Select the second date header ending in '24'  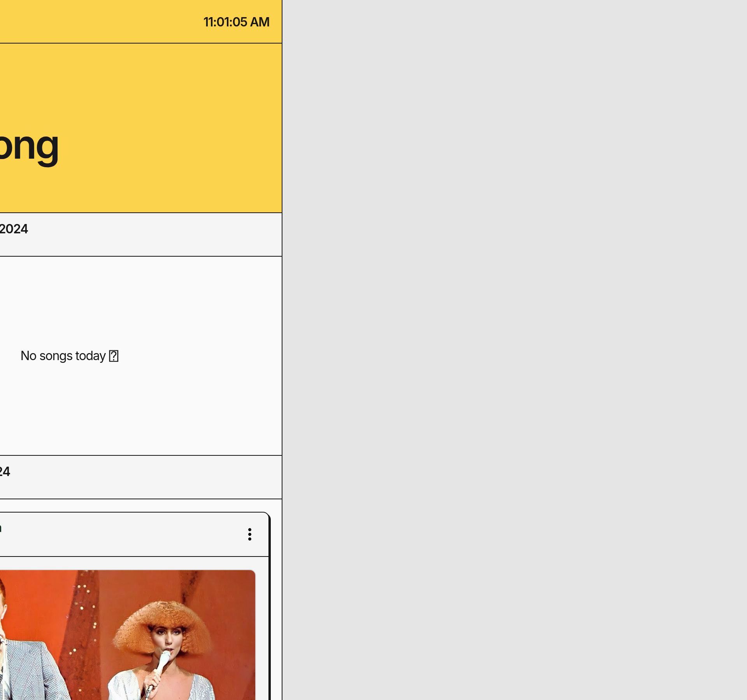click(5, 471)
